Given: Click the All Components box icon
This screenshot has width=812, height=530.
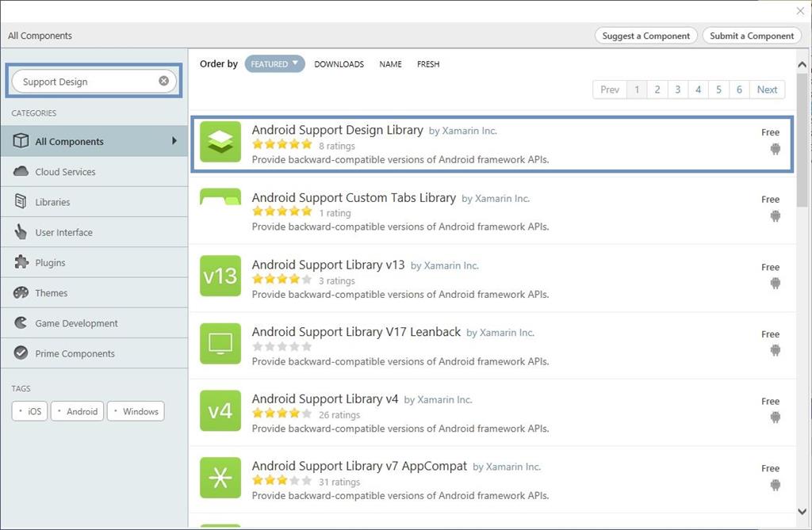Looking at the screenshot, I should (21, 141).
